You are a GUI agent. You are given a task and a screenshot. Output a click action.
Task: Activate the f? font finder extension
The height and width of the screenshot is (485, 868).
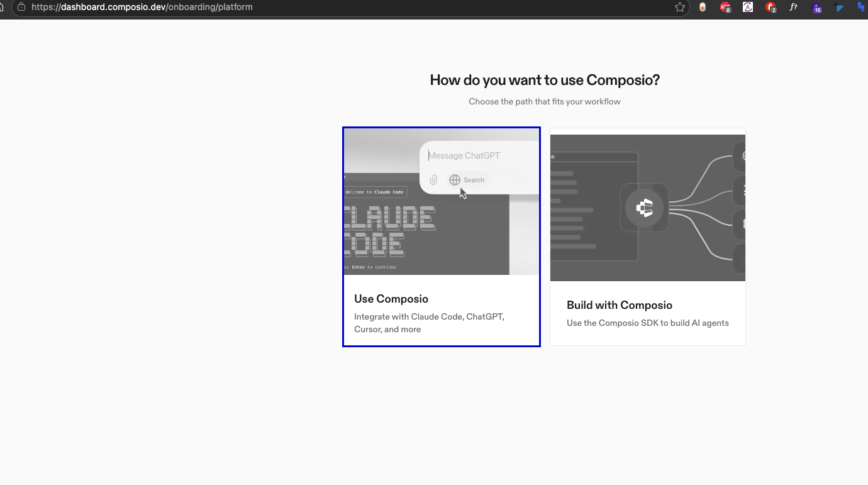coord(794,7)
